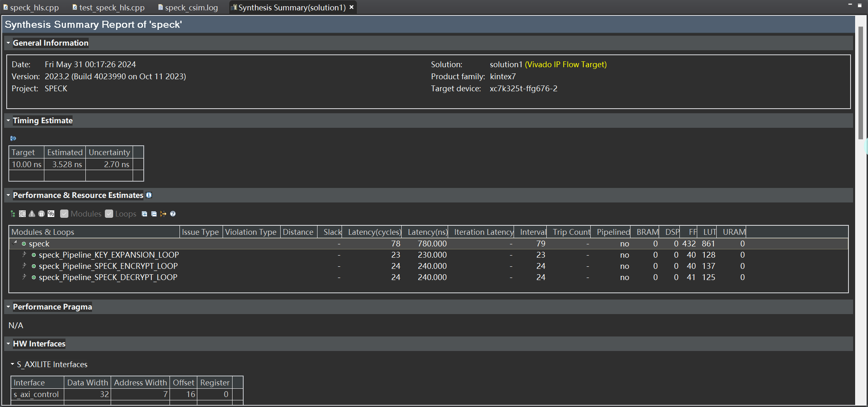This screenshot has height=407, width=868.
Task: Close the Synthesis Summary tab
Action: (x=352, y=7)
